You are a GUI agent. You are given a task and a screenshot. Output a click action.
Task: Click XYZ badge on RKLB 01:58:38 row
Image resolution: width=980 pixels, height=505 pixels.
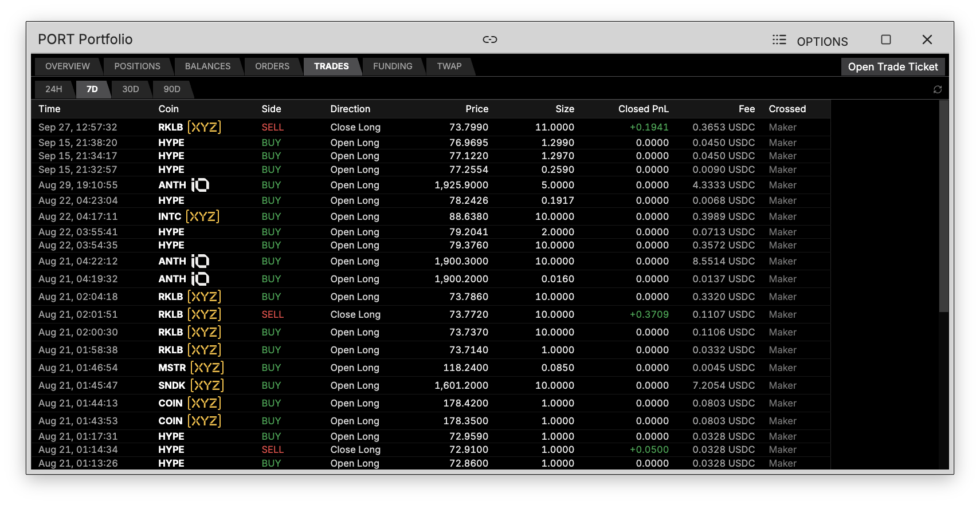tap(204, 350)
